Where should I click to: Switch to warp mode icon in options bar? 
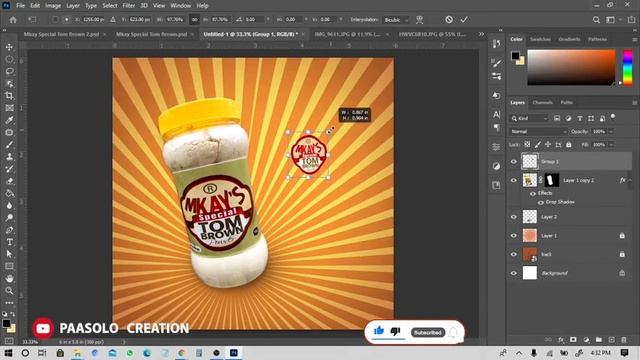(x=419, y=20)
